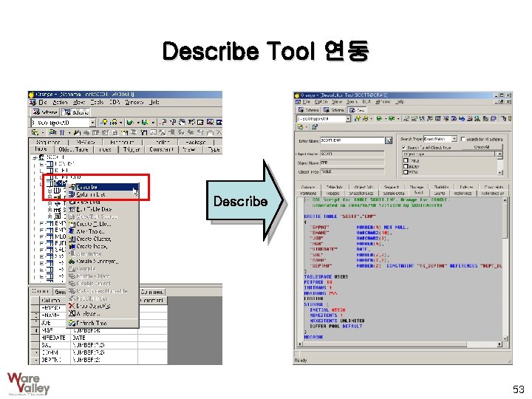Click the DATE data type cell
This screenshot has width=532, height=399.
coord(104,338)
